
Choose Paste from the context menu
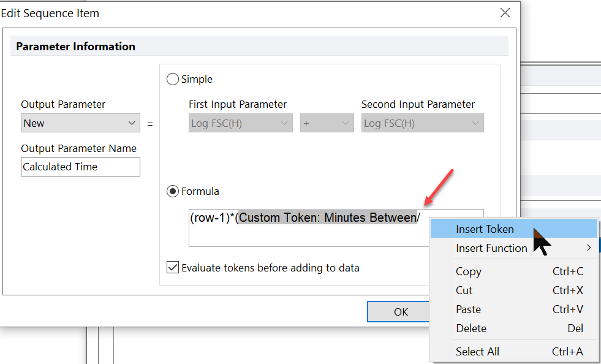coord(468,309)
